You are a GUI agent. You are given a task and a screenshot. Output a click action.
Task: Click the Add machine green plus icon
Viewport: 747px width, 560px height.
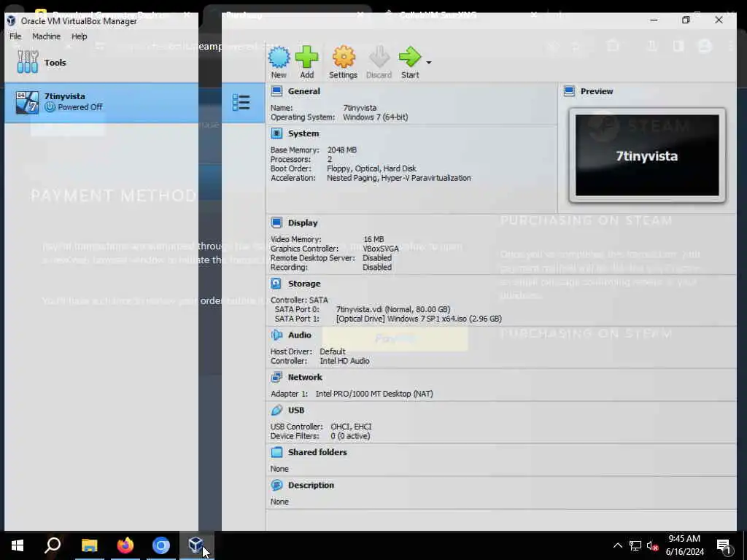coord(306,58)
